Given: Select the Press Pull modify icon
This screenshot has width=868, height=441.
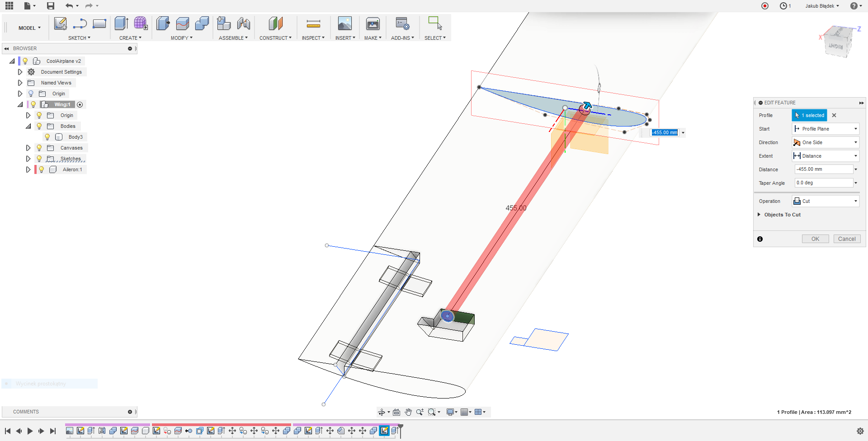Looking at the screenshot, I should pyautogui.click(x=163, y=23).
